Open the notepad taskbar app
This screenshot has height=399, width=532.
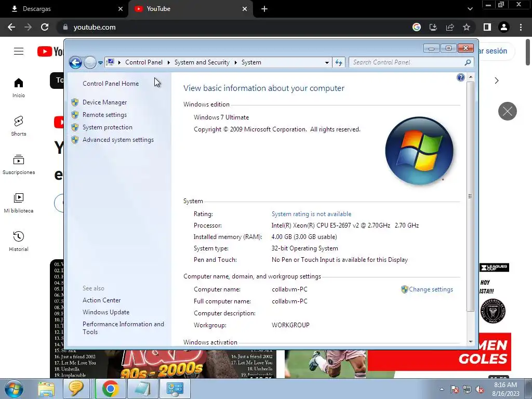142,389
